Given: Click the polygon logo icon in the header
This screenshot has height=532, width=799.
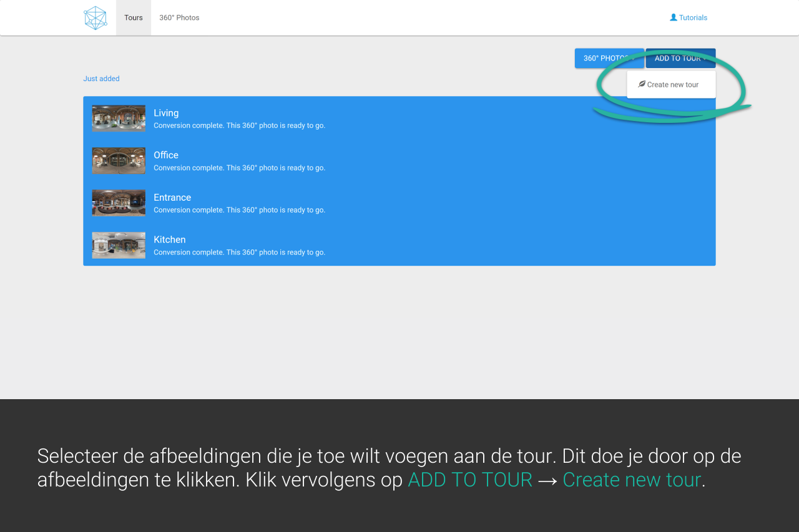Looking at the screenshot, I should (x=96, y=18).
